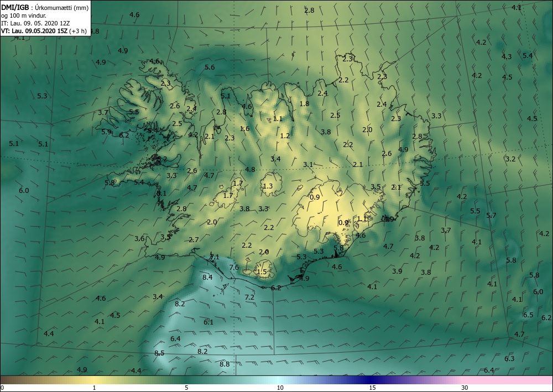
Task: Click the 8.5 value on the map
Action: (x=159, y=353)
